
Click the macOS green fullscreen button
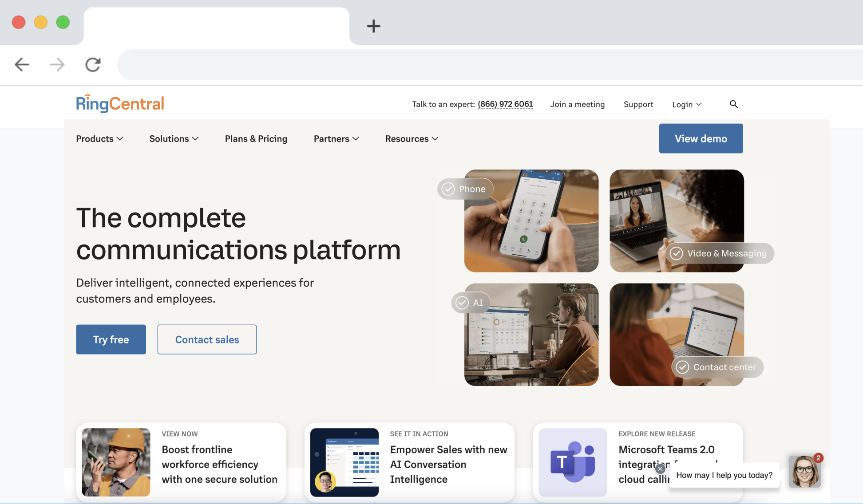click(x=63, y=22)
